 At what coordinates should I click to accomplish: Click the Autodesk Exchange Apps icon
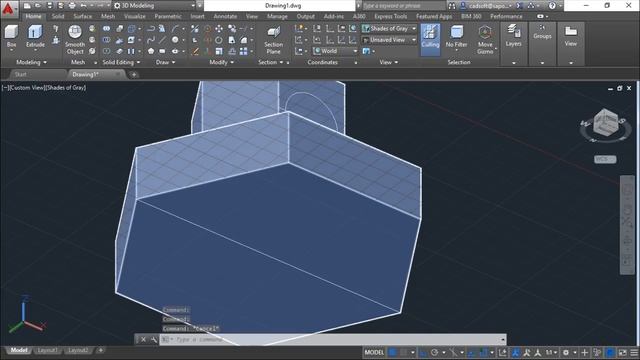pyautogui.click(x=520, y=6)
